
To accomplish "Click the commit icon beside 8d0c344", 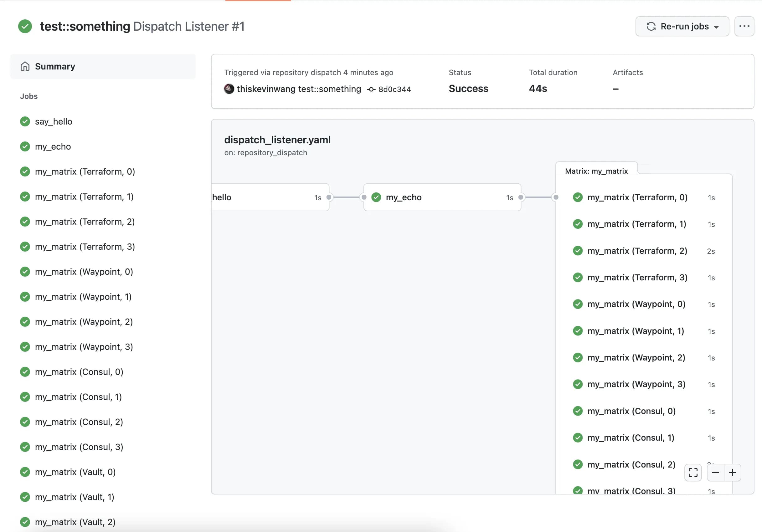I will pos(371,89).
